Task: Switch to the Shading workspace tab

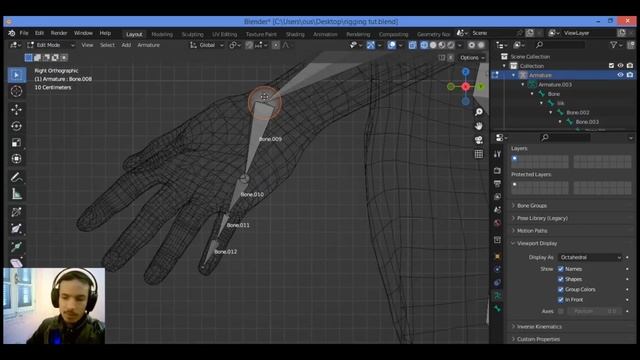Action: tap(295, 34)
